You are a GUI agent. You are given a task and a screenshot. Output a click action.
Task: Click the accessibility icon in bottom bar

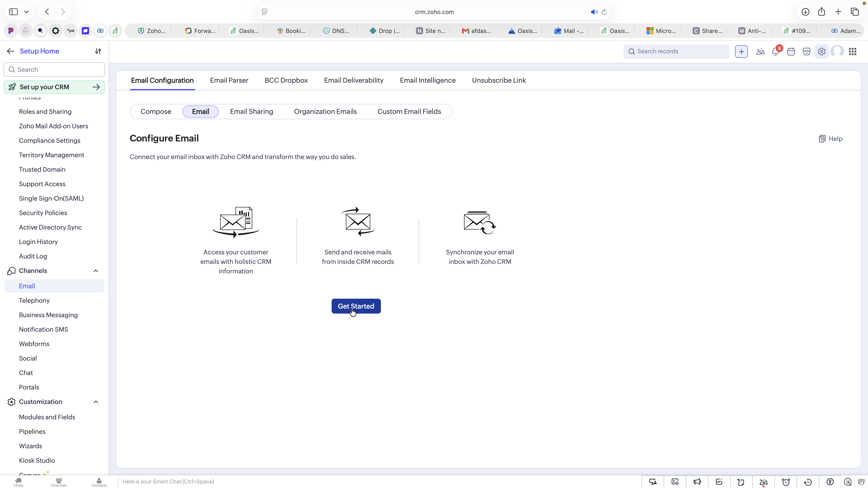coord(830,482)
